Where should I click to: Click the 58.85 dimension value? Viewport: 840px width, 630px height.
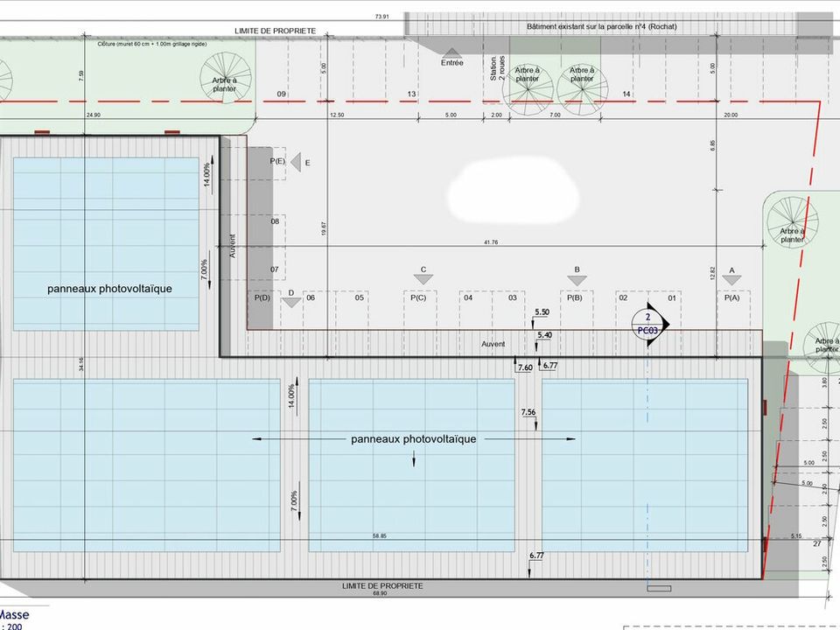pos(379,535)
